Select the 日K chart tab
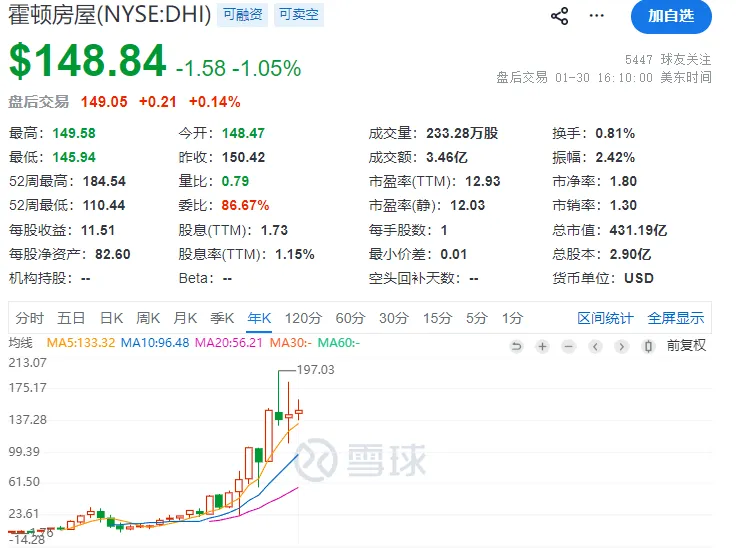The width and height of the screenshot is (746, 548). coord(111,318)
